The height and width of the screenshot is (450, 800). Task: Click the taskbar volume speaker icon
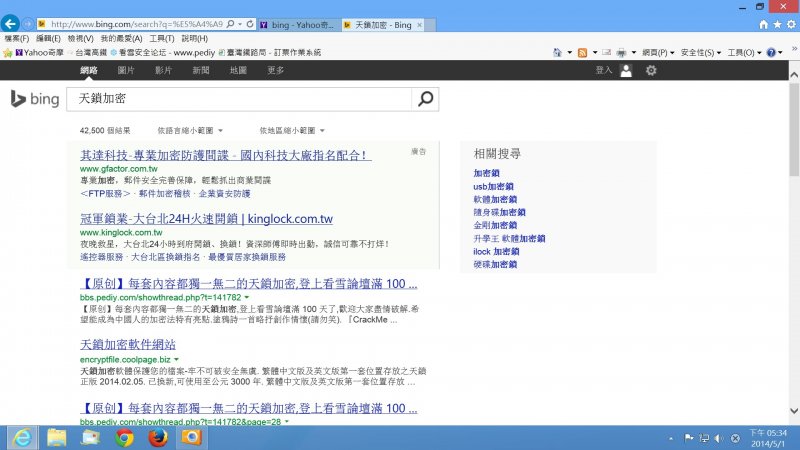point(719,438)
